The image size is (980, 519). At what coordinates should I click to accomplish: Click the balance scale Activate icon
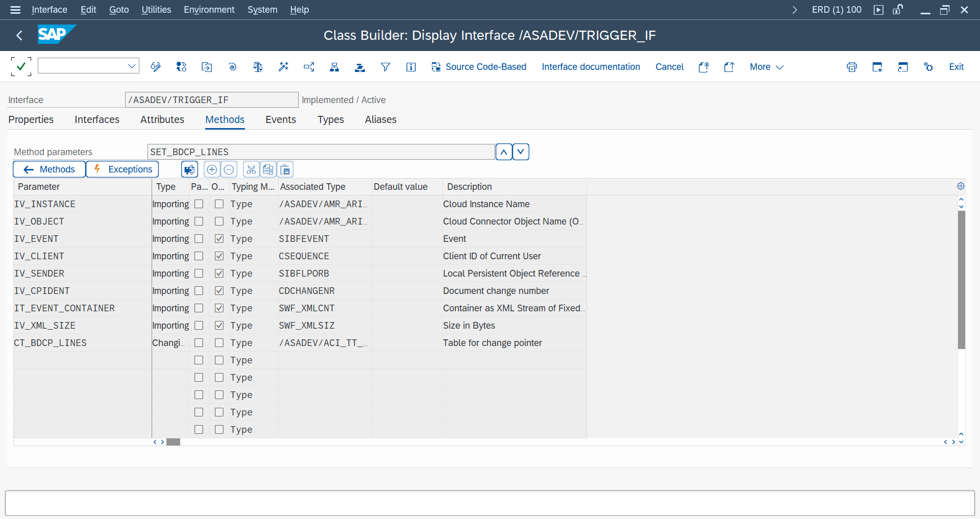(258, 67)
